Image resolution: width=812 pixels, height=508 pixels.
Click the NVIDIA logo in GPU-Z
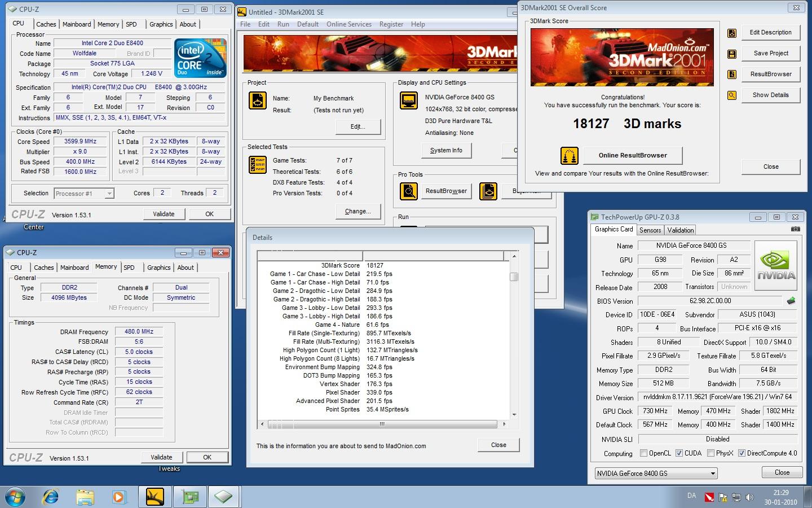[776, 266]
